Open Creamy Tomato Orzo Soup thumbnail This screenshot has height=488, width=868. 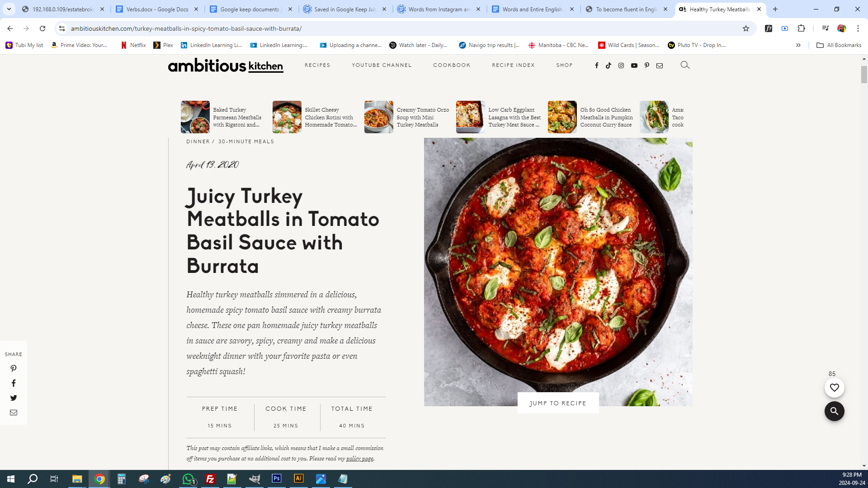click(379, 117)
